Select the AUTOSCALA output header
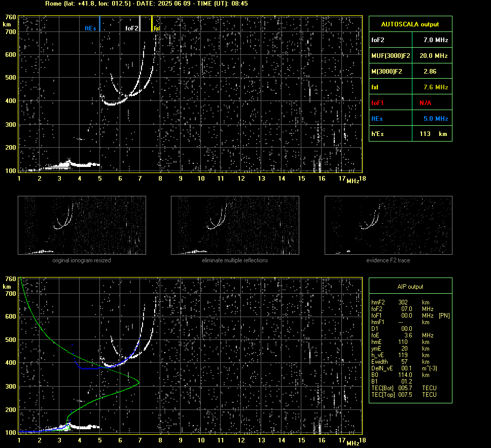The height and width of the screenshot is (448, 491). tap(410, 24)
